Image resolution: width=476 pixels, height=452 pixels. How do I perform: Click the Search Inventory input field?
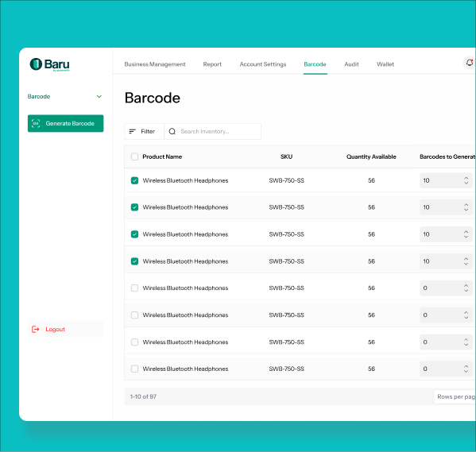click(x=212, y=131)
